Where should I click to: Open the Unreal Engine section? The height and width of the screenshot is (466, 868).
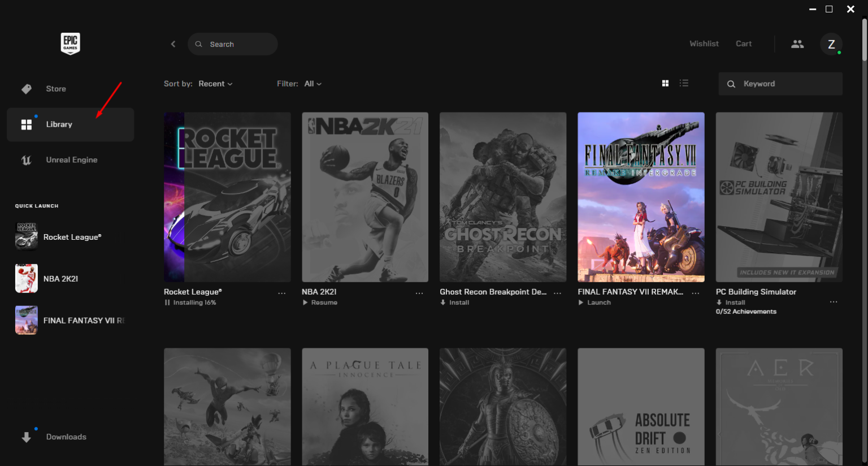(70, 160)
